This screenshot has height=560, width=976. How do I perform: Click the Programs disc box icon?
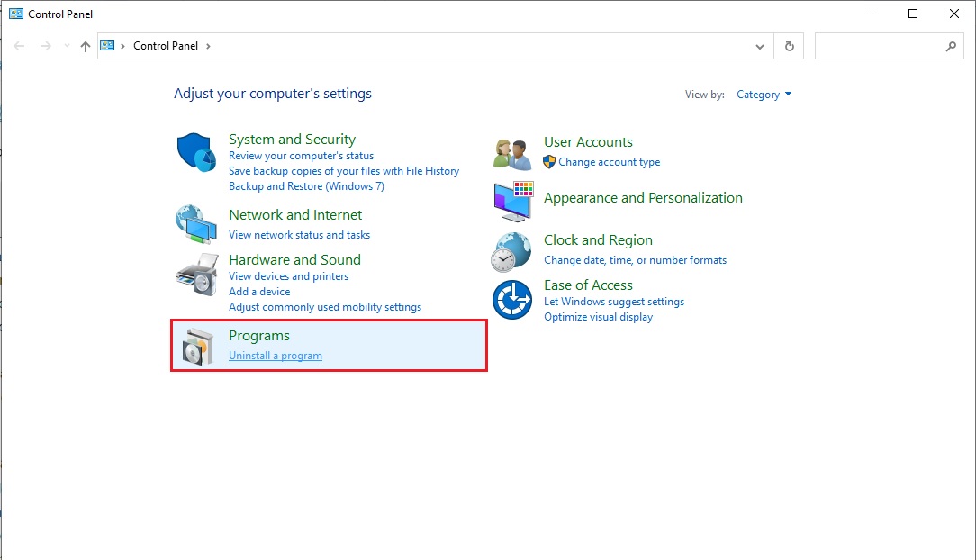pyautogui.click(x=197, y=346)
